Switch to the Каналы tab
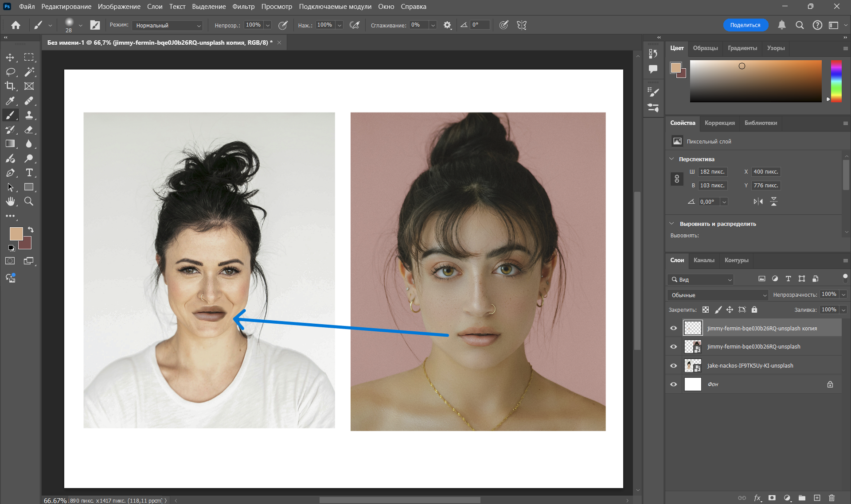This screenshot has width=851, height=504. tap(704, 260)
